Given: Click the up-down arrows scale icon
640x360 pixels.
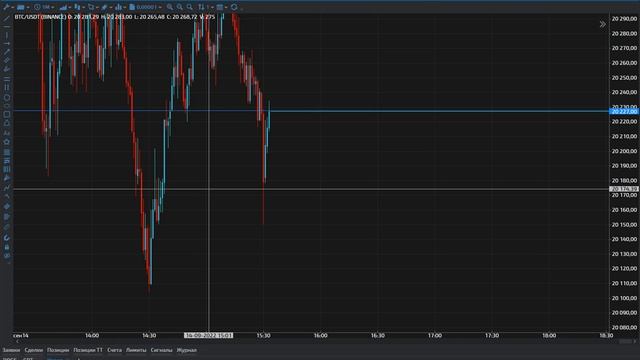Looking at the screenshot, I should click(x=201, y=7).
